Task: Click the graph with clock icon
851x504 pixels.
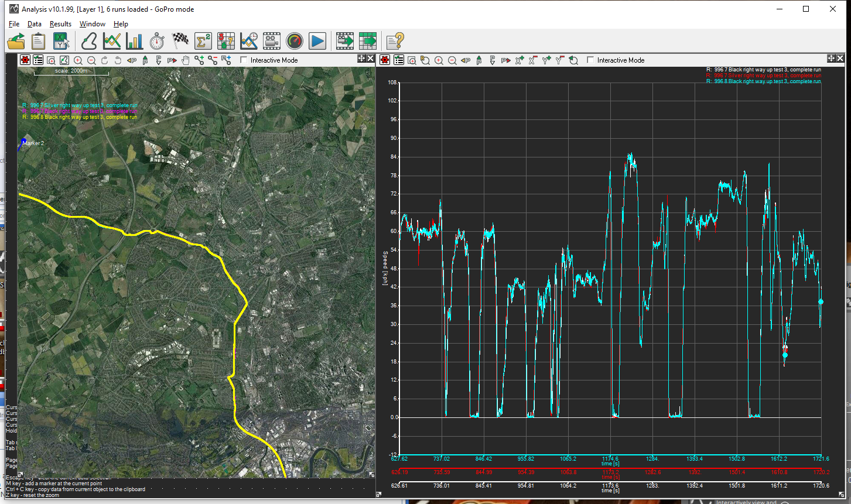Action: coord(248,41)
